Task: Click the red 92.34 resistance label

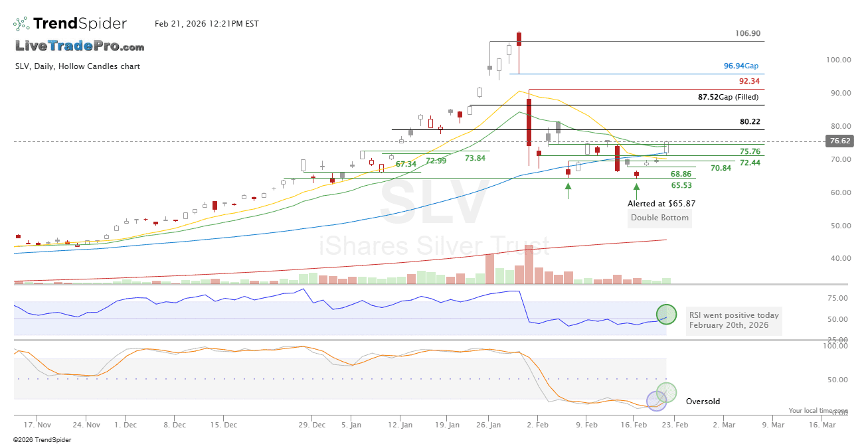Action: pyautogui.click(x=749, y=81)
